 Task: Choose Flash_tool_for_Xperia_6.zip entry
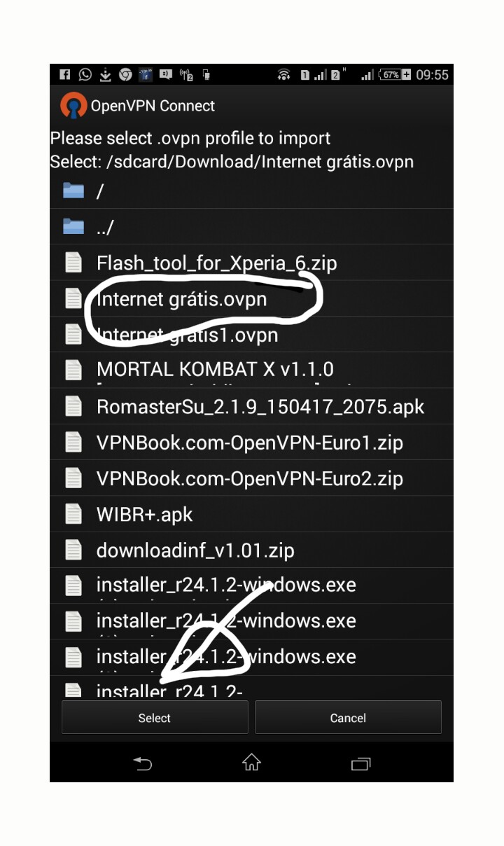coord(251,263)
